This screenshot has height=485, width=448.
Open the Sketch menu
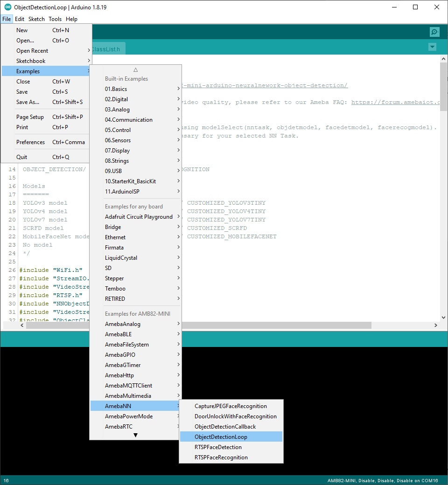coord(36,19)
